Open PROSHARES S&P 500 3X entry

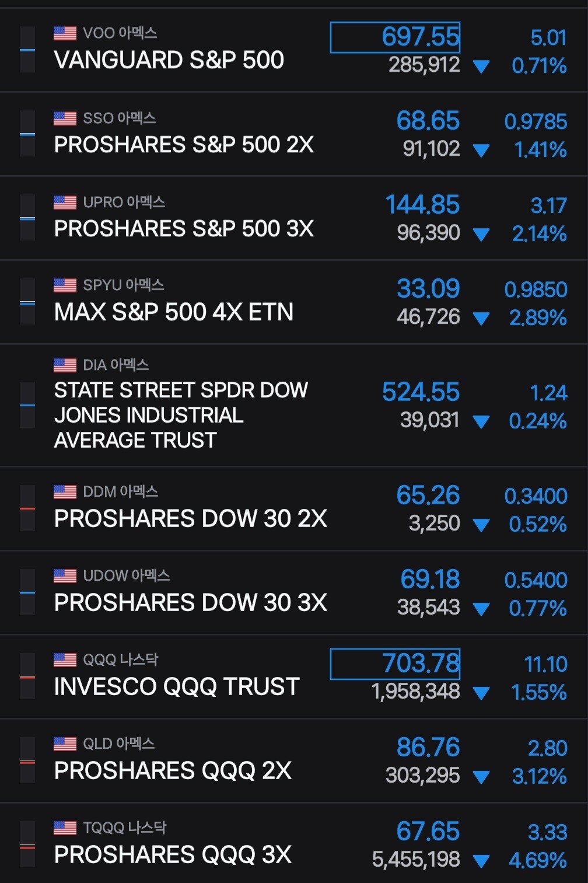tap(184, 228)
